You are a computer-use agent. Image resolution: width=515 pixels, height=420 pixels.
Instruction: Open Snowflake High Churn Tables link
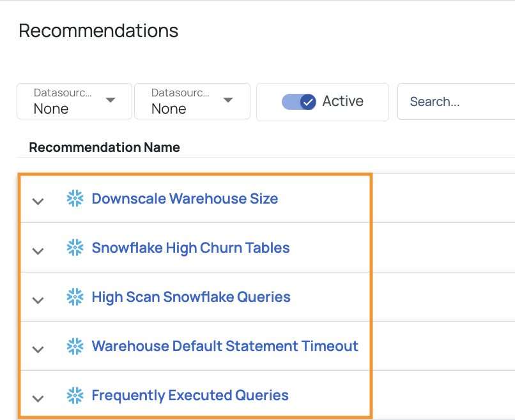pyautogui.click(x=190, y=248)
